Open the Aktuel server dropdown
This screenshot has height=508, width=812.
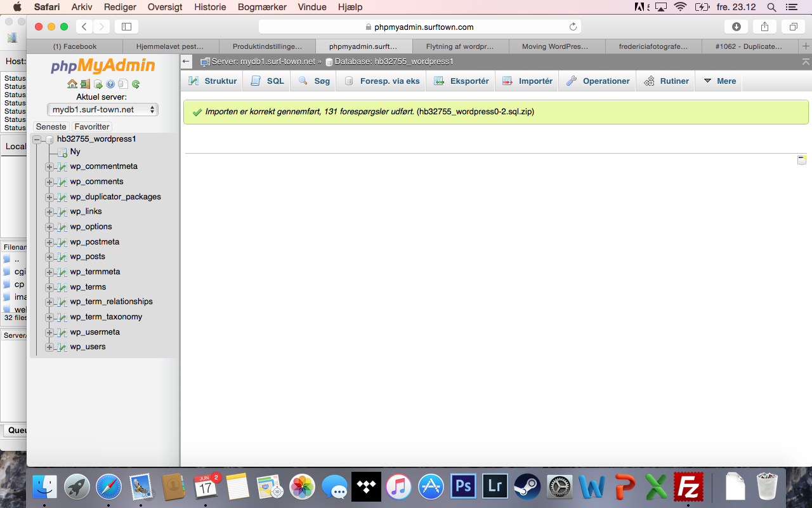(103, 109)
